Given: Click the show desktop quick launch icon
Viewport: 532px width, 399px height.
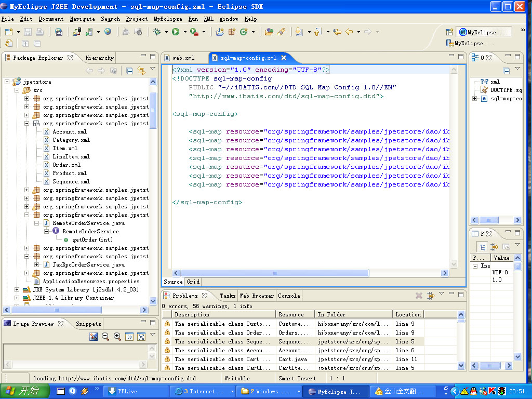Looking at the screenshot, I should [60, 391].
